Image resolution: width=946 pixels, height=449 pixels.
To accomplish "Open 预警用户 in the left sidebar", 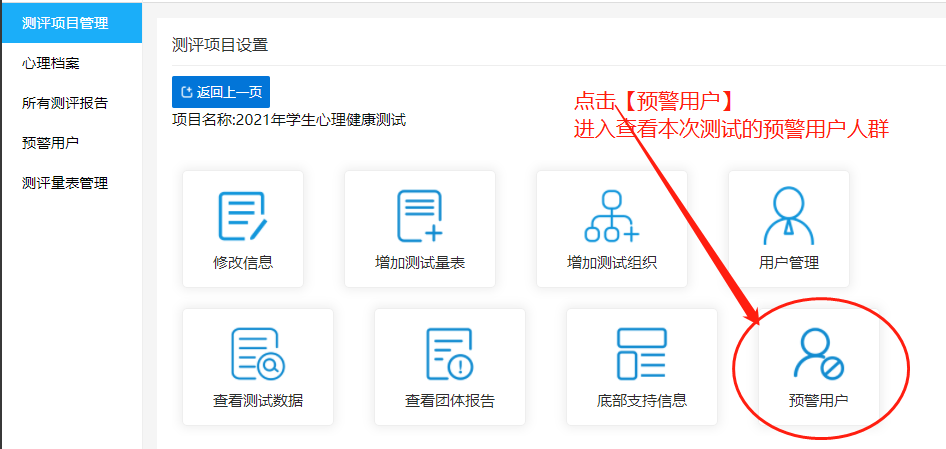I will click(51, 143).
